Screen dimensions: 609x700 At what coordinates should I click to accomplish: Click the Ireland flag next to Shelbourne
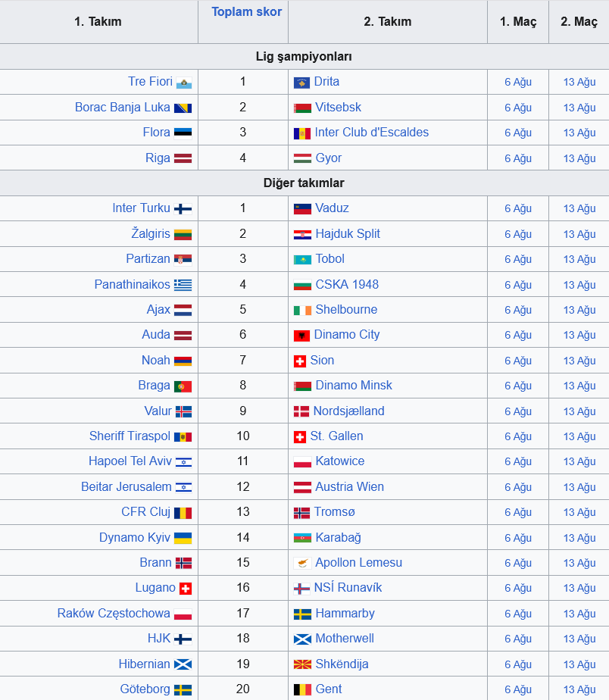pyautogui.click(x=302, y=310)
